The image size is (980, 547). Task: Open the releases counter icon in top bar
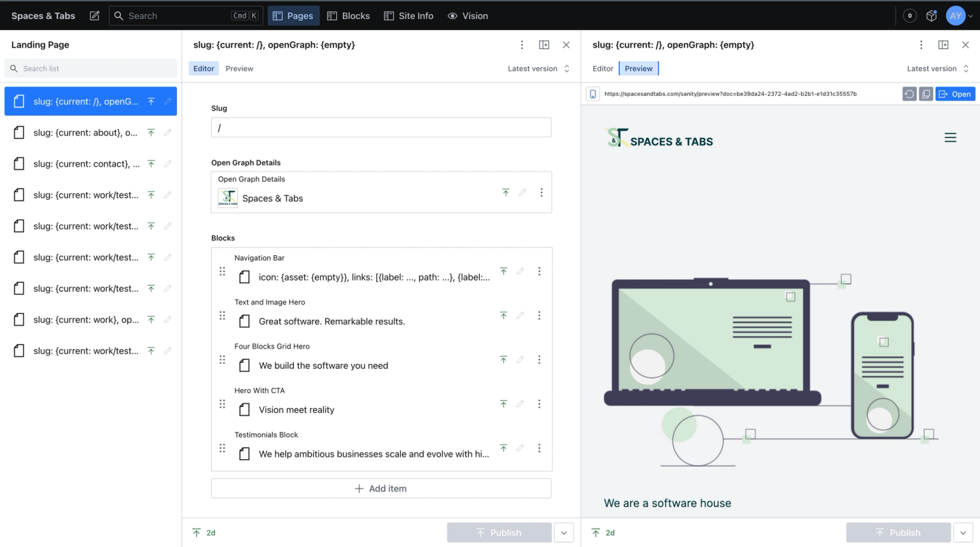[x=909, y=15]
